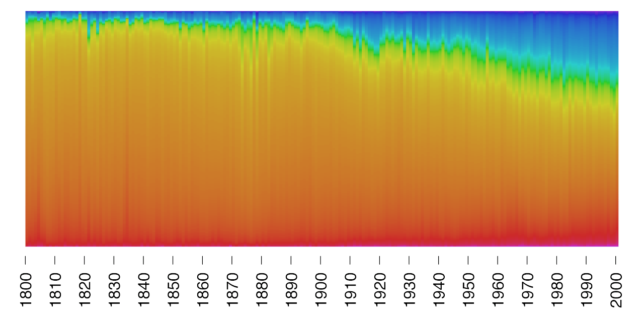Viewport: 644px width, 322px height.
Task: Click the 1840 year label
Action: click(x=143, y=289)
